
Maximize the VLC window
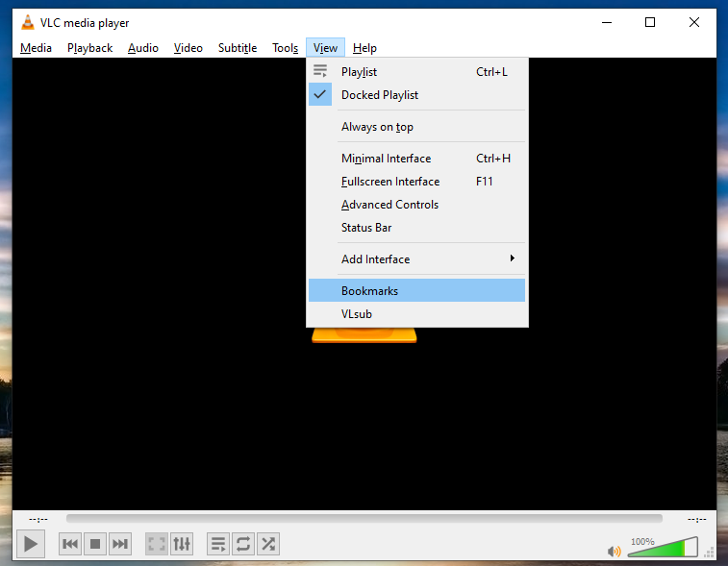650,22
